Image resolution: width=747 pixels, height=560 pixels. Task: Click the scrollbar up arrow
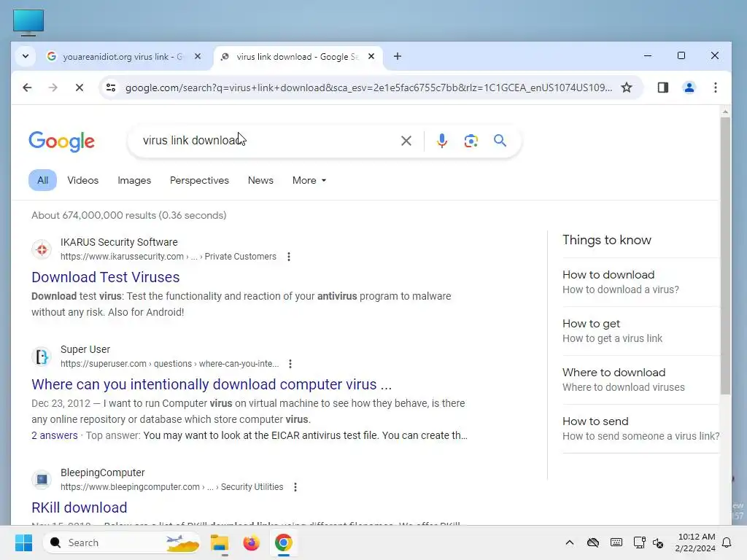pos(725,112)
